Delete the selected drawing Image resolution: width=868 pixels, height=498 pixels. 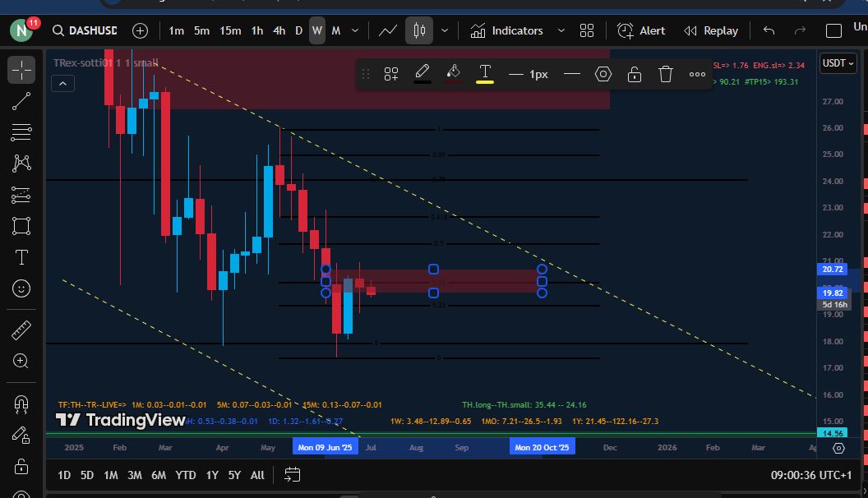click(666, 74)
